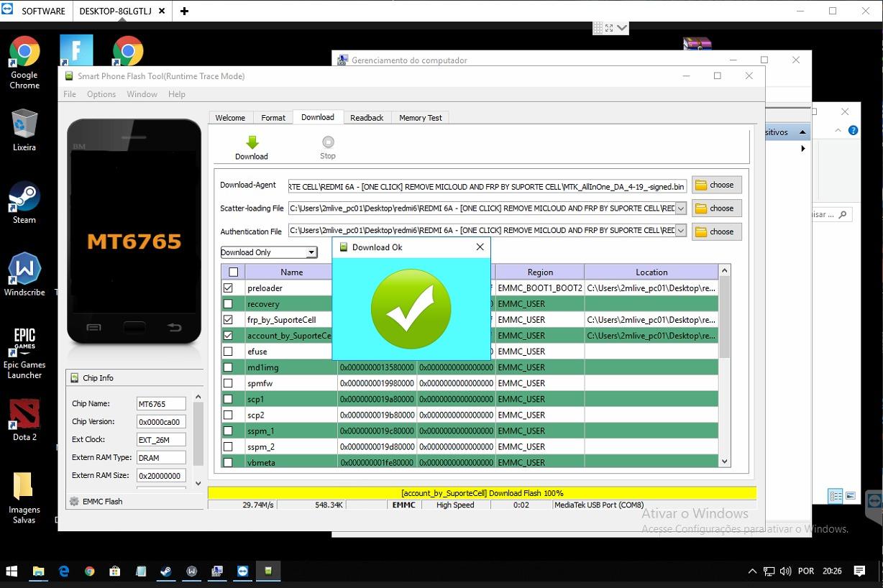Switch to the Welcome tab
This screenshot has height=588, width=883.
[x=230, y=118]
